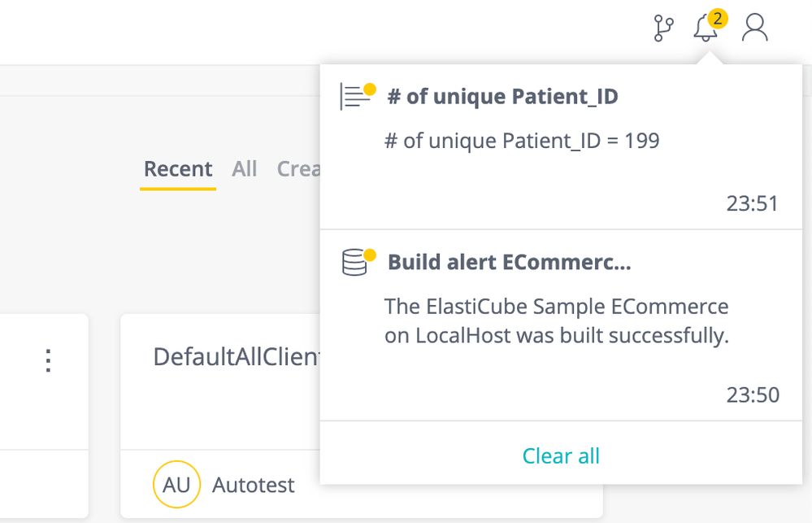Click the ElastiCube database icon in build alert
The height and width of the screenshot is (523, 812).
coord(354,263)
